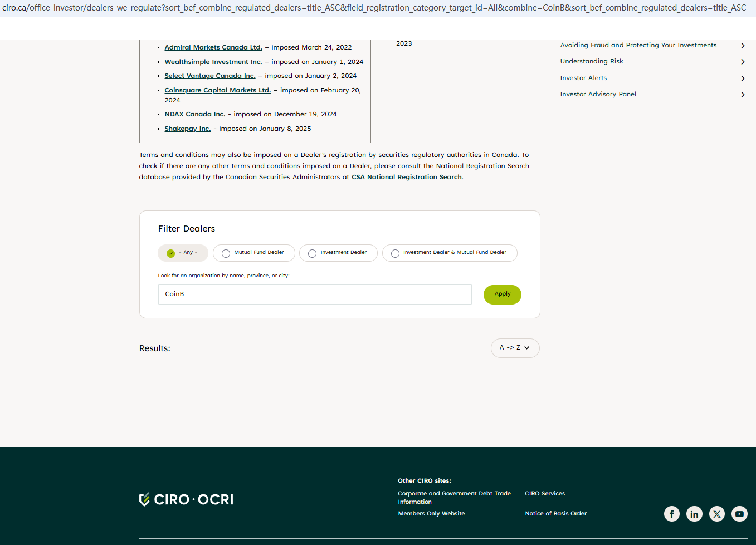Open CIRO Facebook page icon
The height and width of the screenshot is (545, 756).
click(x=672, y=514)
